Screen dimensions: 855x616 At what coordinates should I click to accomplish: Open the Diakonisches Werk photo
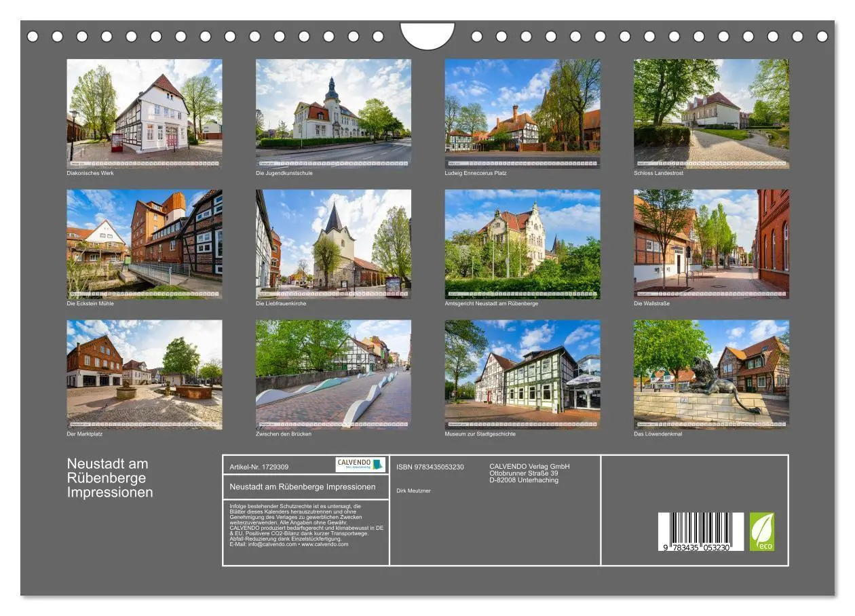[144, 113]
